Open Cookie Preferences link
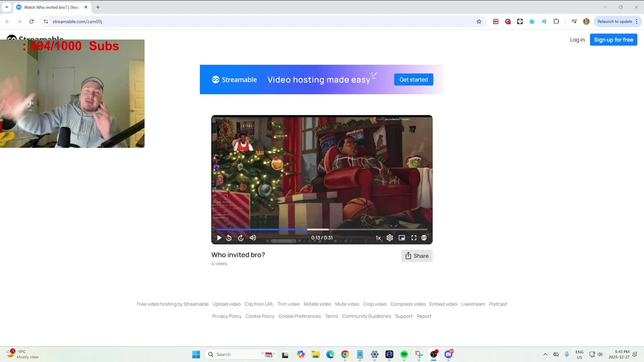Viewport: 644px width, 362px height. pos(299,316)
